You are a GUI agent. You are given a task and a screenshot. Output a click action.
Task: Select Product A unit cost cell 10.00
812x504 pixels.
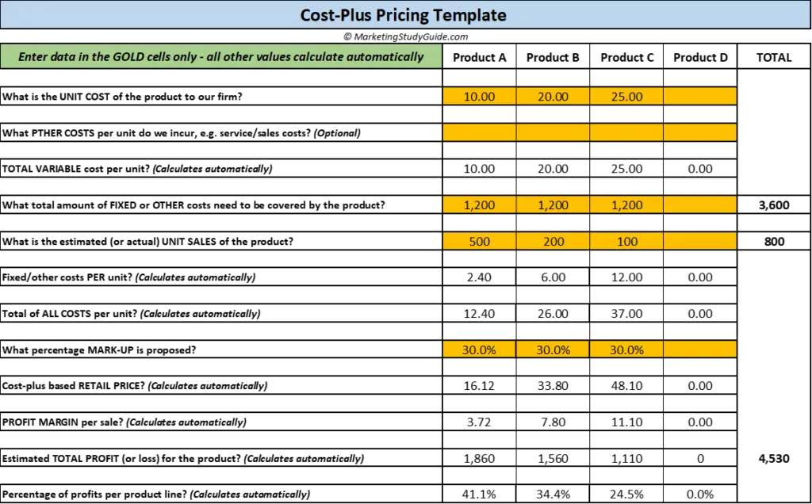479,96
